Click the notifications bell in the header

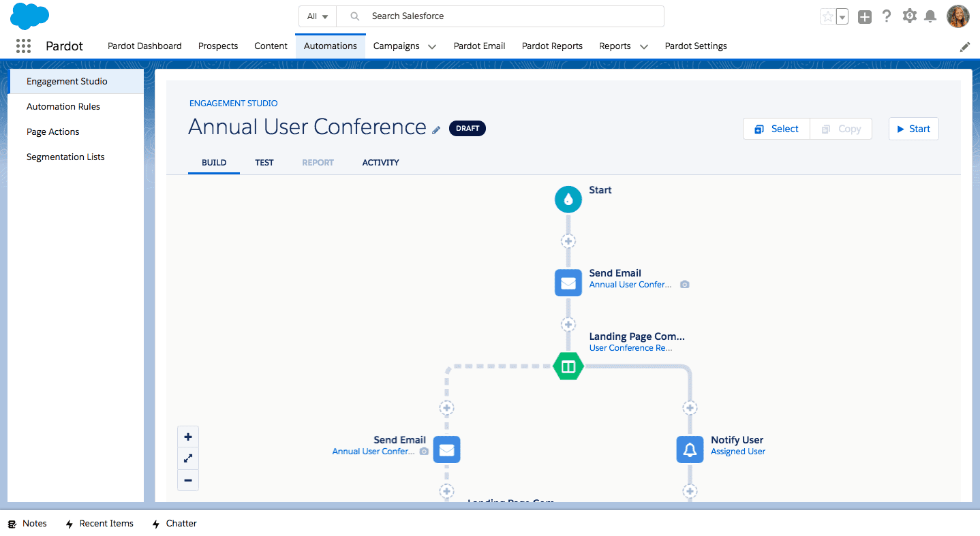click(x=930, y=16)
